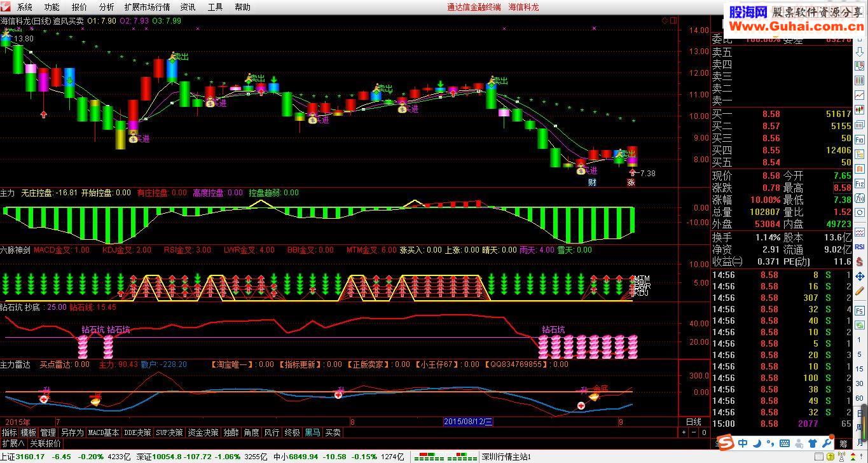Select the 5-minute period button
The image size is (868, 463).
point(859,354)
